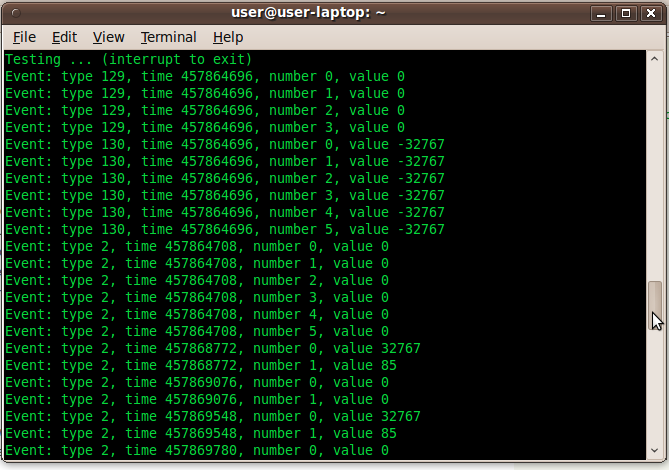Open the View menu
This screenshot has width=669, height=470.
click(x=108, y=38)
